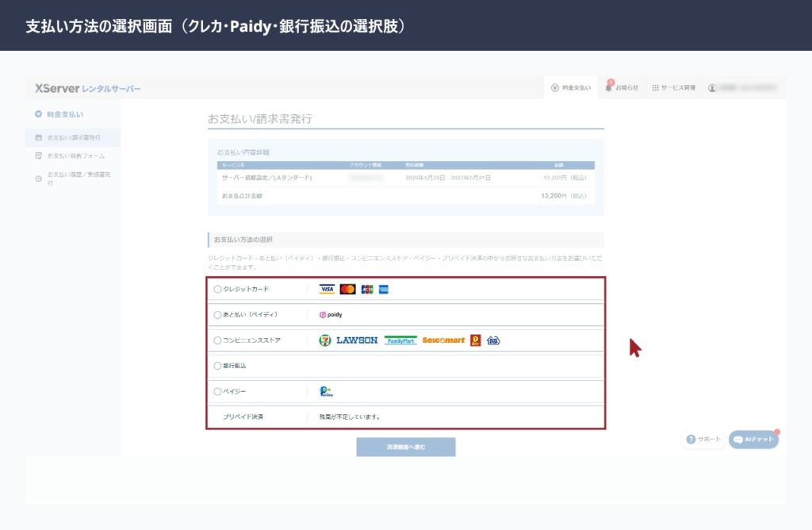Click the paidy logo

331,314
